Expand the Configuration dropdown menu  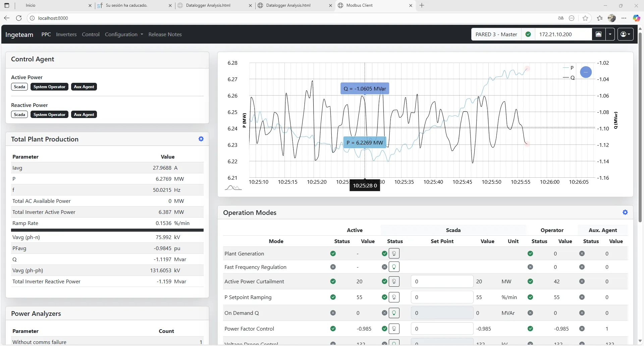pos(124,35)
